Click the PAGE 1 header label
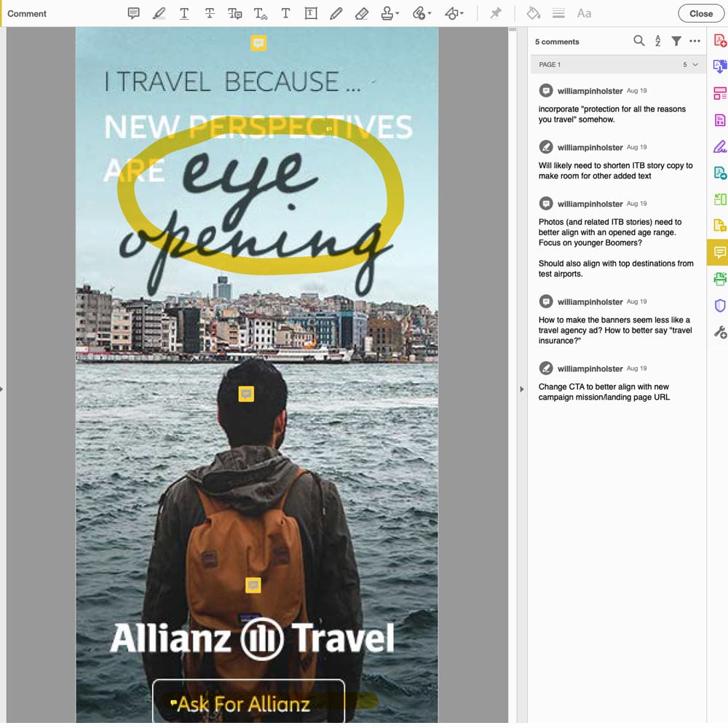This screenshot has height=728, width=728. point(550,65)
